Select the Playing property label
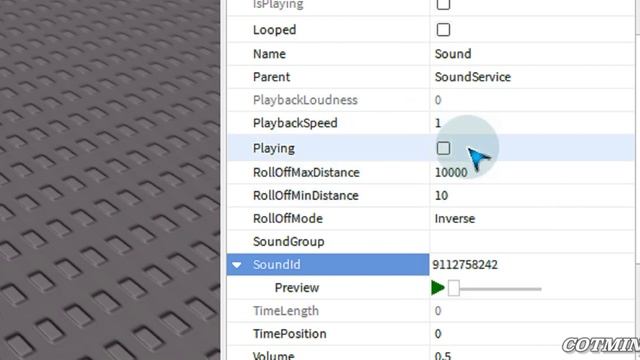Viewport: 640px width, 360px height. click(x=273, y=148)
